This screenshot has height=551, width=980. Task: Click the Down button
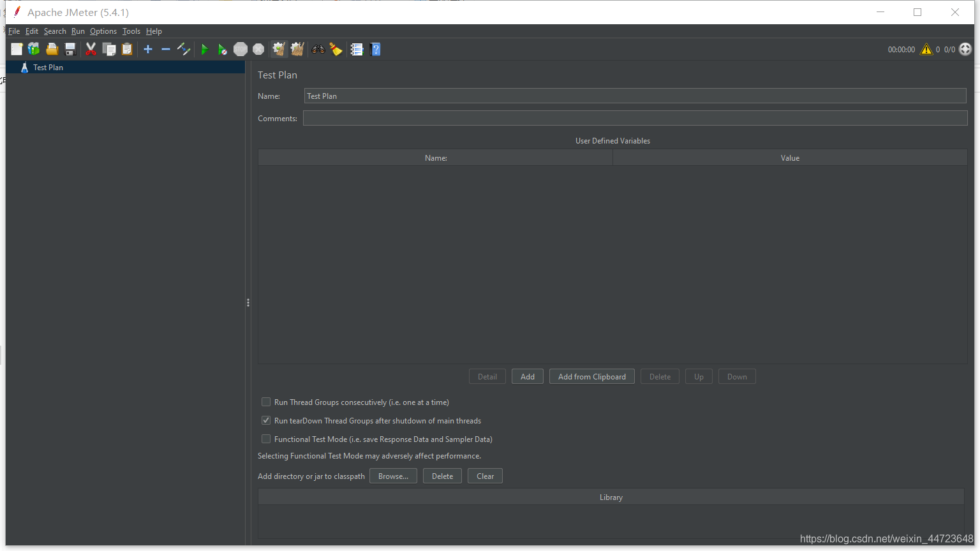737,376
